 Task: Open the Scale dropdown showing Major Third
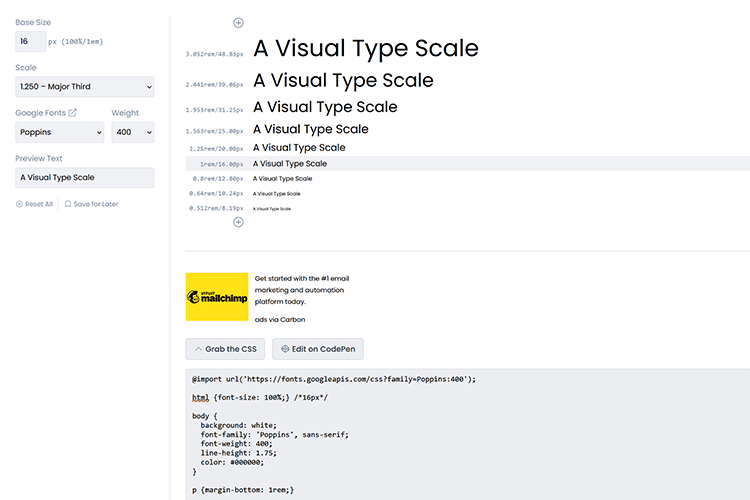click(x=85, y=87)
